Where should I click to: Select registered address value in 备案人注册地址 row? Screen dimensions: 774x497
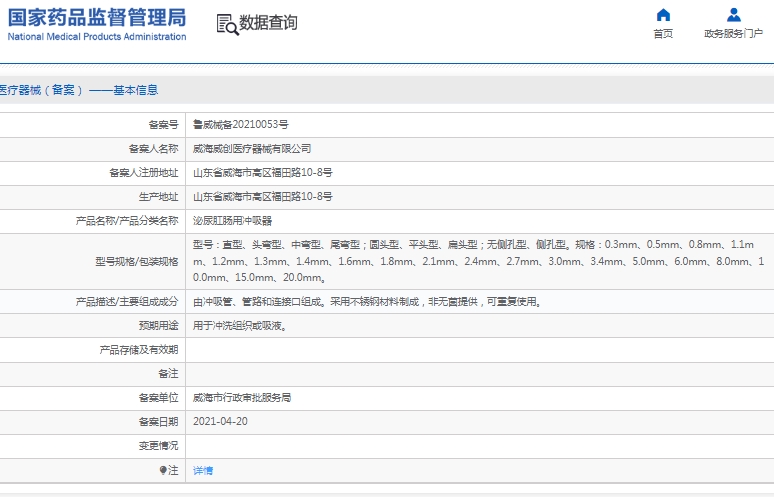[x=263, y=173]
